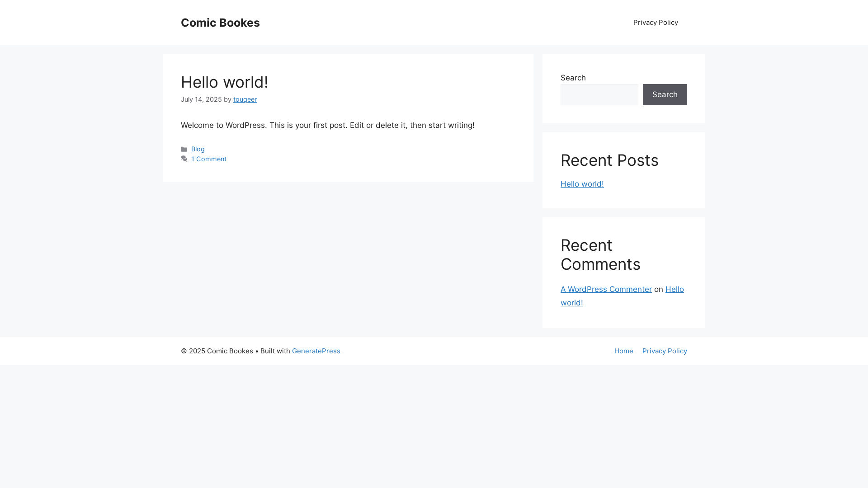The width and height of the screenshot is (868, 488).
Task: Click the '© 2025 Comic Bookes' footer text
Action: pos(217,351)
